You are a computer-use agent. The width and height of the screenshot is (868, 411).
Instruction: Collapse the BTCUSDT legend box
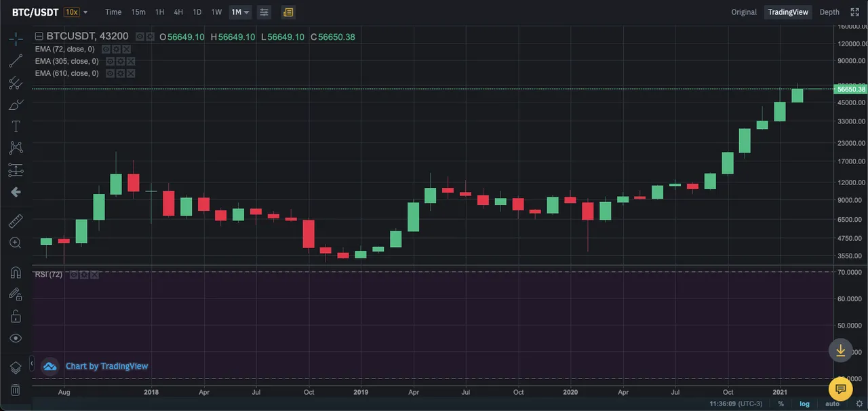39,37
